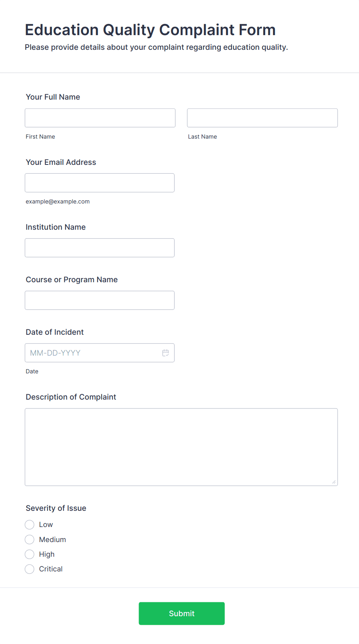This screenshot has width=359, height=644.
Task: Focus the Last Name text box
Action: pos(262,118)
